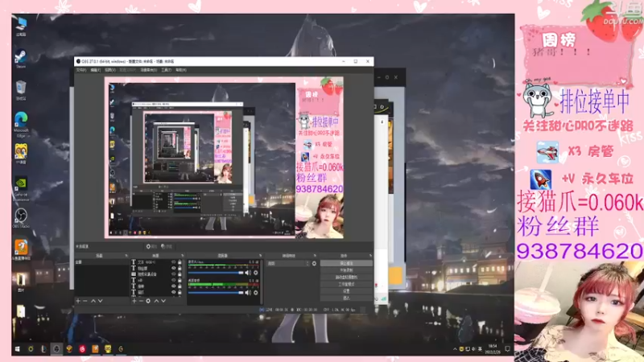The height and width of the screenshot is (362, 644).
Task: Move scene up with arrow in Scenes dock
Action: [93, 301]
